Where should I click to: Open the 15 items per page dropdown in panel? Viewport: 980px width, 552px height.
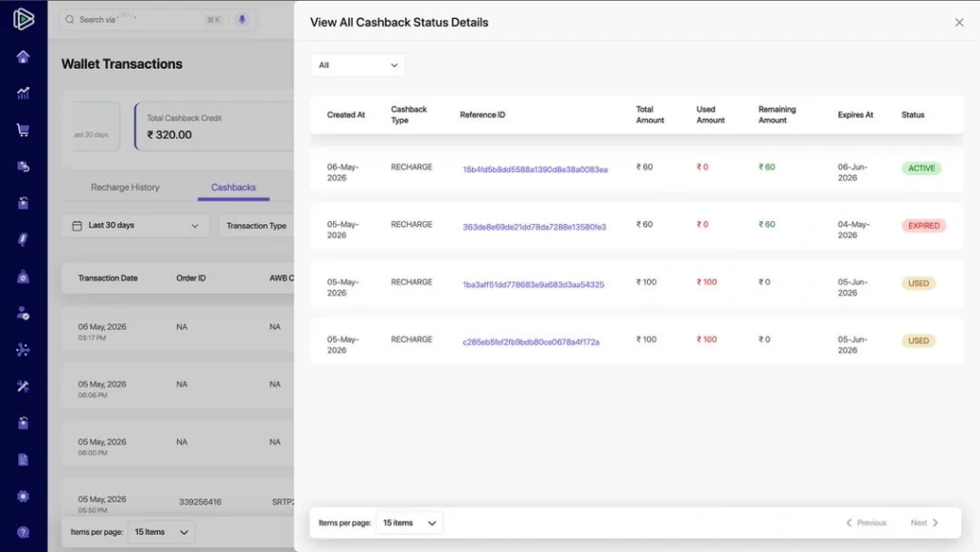(410, 522)
